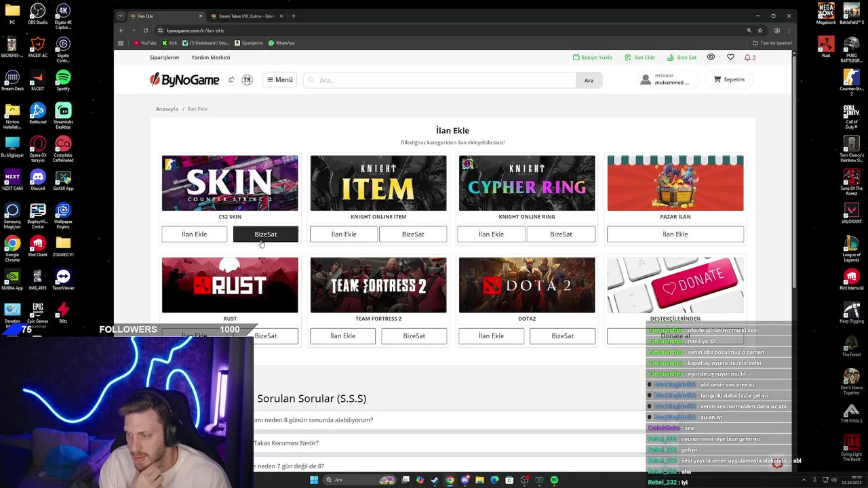Click BizeSat under Team Fortress 2

click(414, 335)
